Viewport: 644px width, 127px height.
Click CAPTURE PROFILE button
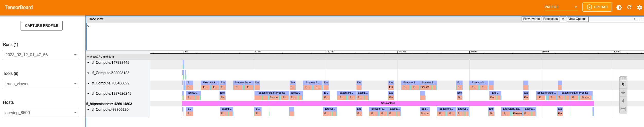pyautogui.click(x=41, y=26)
